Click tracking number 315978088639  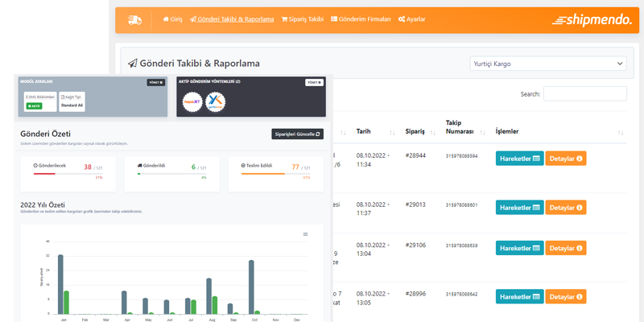tap(461, 246)
